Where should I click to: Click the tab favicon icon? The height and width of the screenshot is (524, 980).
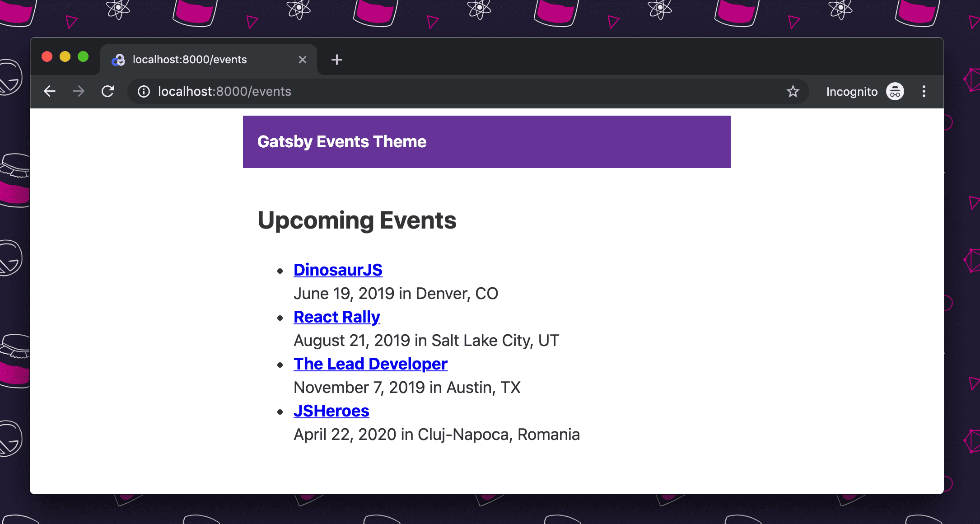pyautogui.click(x=118, y=60)
